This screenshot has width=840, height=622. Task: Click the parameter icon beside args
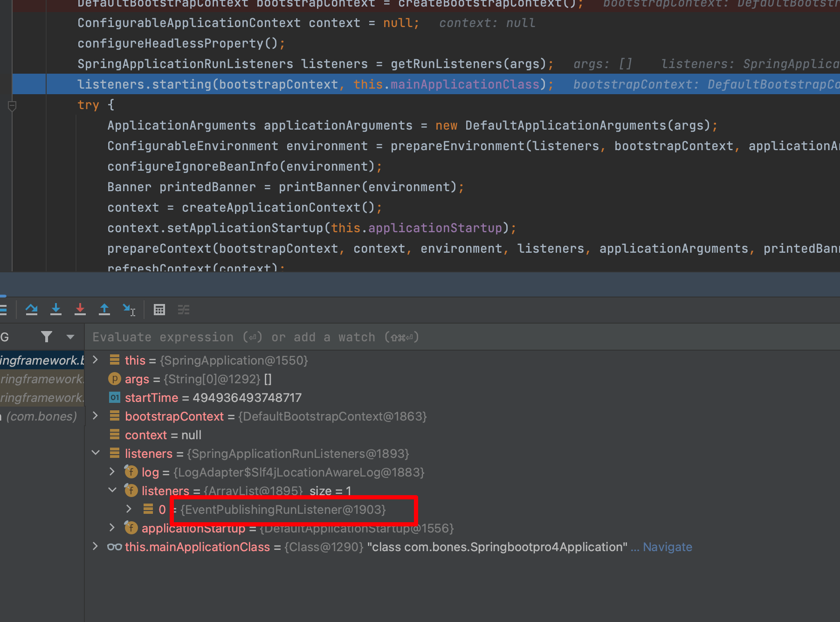(x=114, y=379)
